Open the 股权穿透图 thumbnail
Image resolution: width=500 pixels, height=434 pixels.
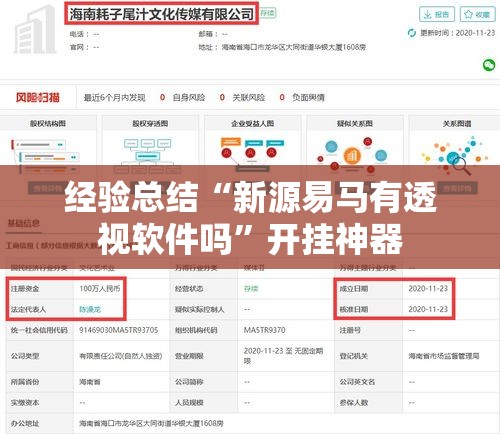click(x=150, y=156)
